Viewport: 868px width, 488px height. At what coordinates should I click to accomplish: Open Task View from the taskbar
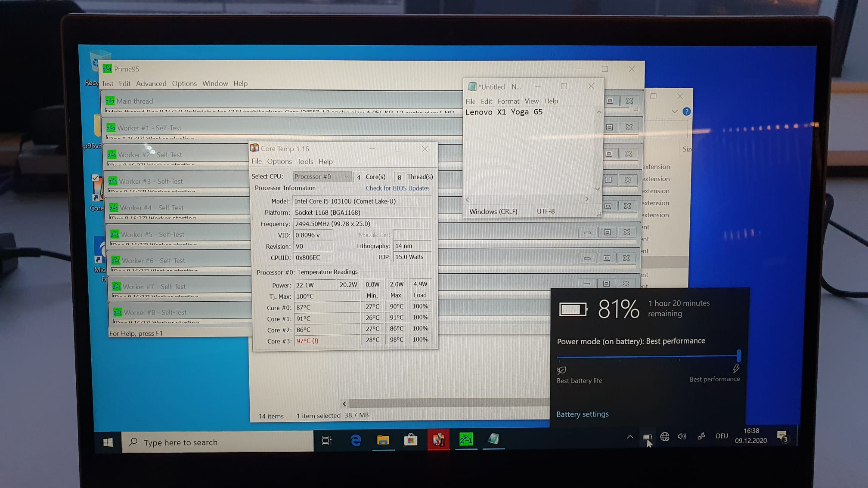click(x=327, y=440)
